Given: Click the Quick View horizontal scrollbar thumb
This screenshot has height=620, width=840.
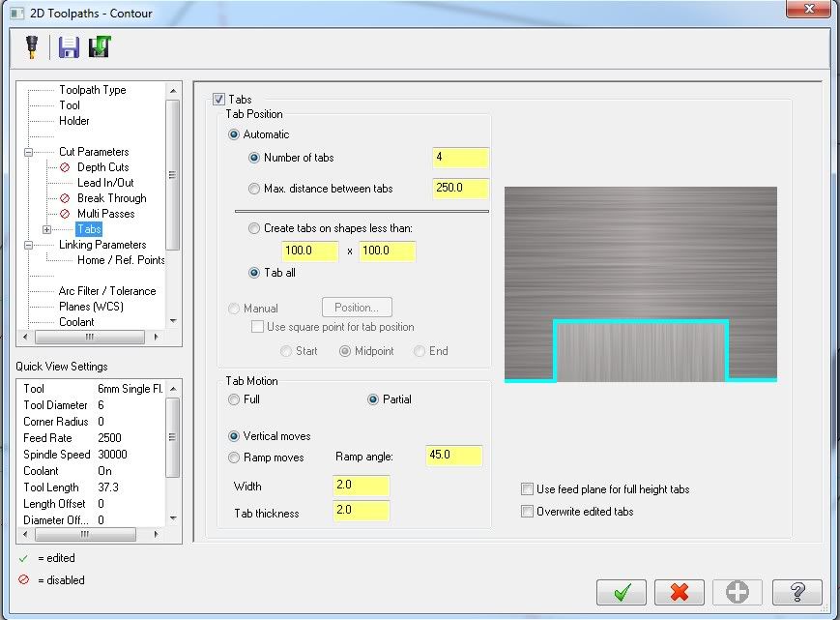Looking at the screenshot, I should [x=85, y=534].
